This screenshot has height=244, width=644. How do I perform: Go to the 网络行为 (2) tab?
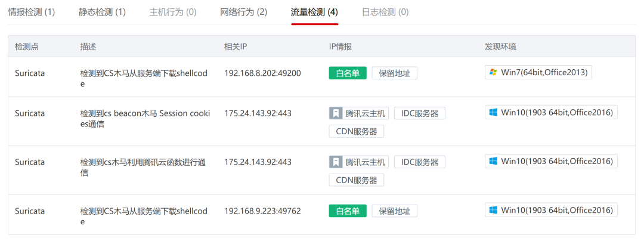[243, 13]
